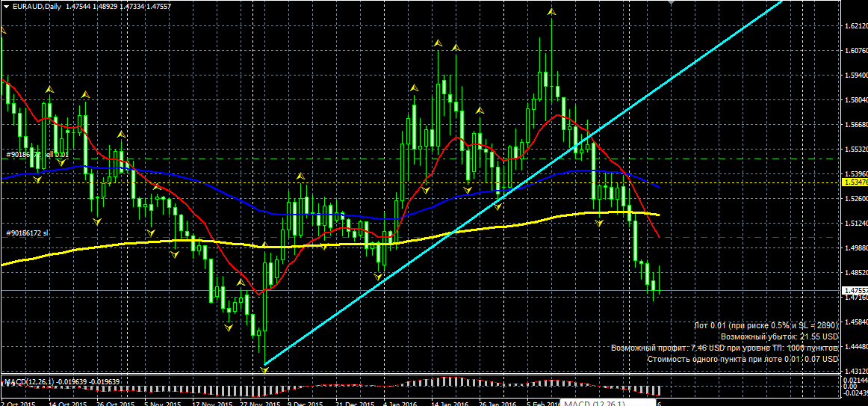Select the #90186172 sl stop-loss label

[27, 233]
